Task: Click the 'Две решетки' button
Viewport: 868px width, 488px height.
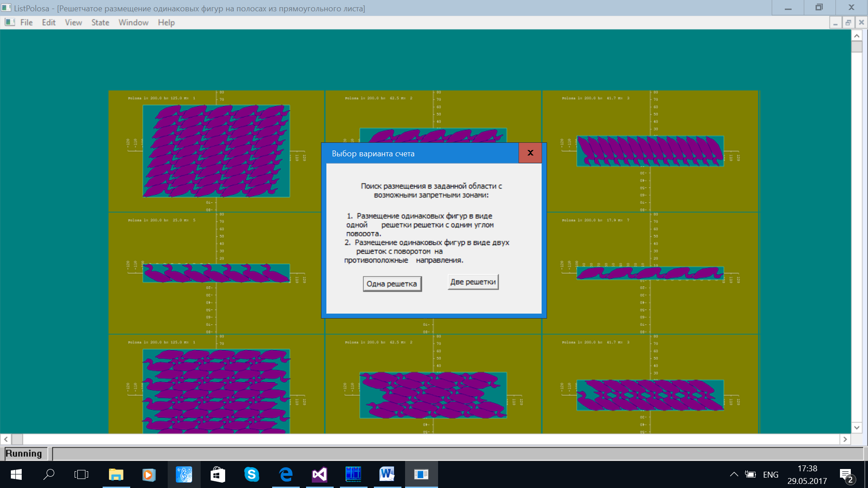Action: [x=473, y=282]
